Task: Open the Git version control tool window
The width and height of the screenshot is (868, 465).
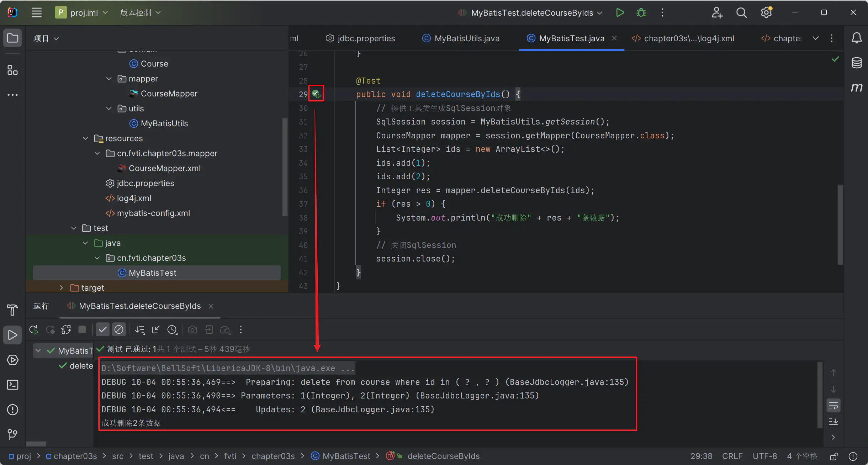Action: (x=12, y=434)
